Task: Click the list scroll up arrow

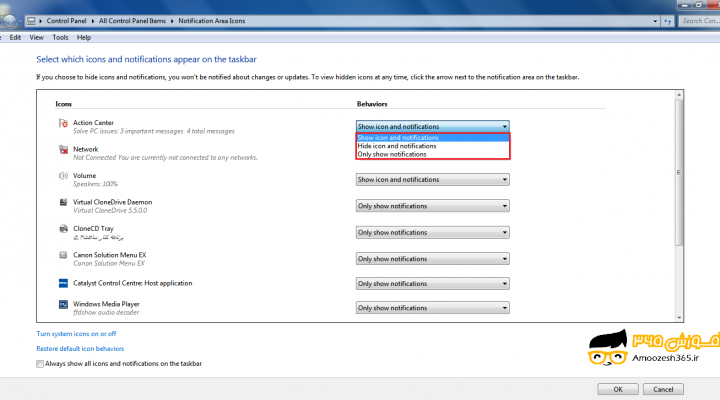Action: coord(679,95)
